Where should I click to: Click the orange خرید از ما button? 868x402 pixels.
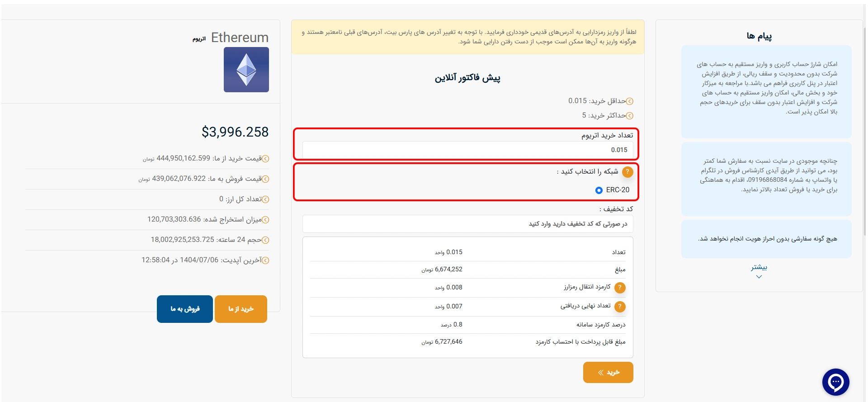(241, 309)
